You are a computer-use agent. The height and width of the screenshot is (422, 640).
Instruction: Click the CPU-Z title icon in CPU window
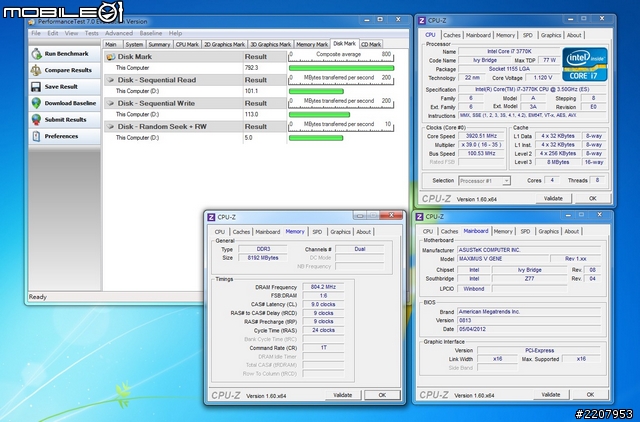point(422,20)
